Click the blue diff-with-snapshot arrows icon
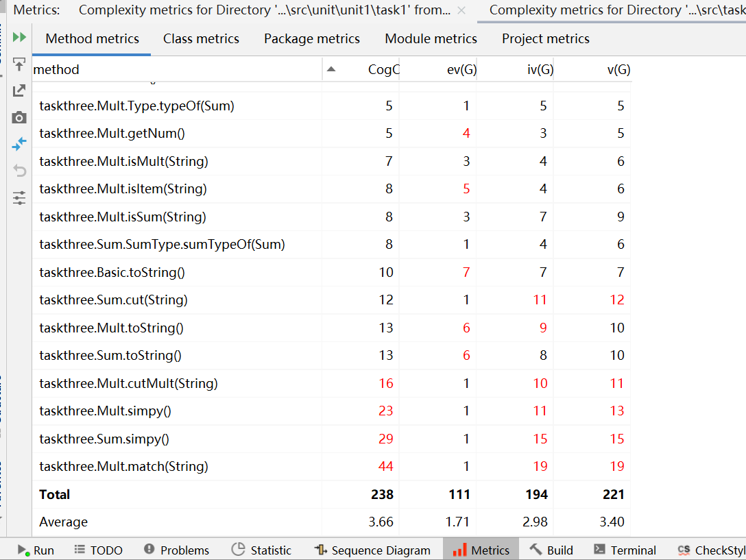The image size is (746, 560). tap(19, 144)
